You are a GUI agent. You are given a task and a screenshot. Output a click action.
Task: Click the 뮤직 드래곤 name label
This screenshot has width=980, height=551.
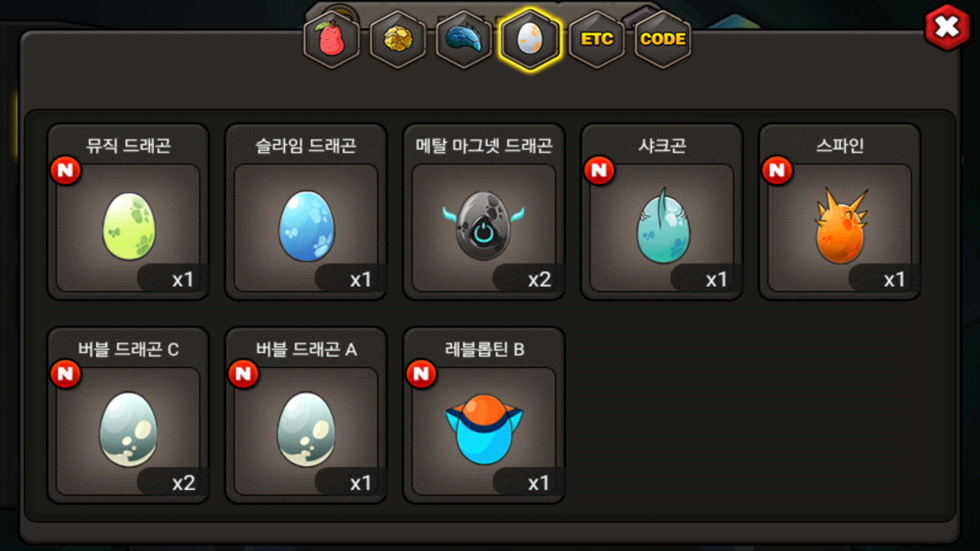pyautogui.click(x=128, y=146)
